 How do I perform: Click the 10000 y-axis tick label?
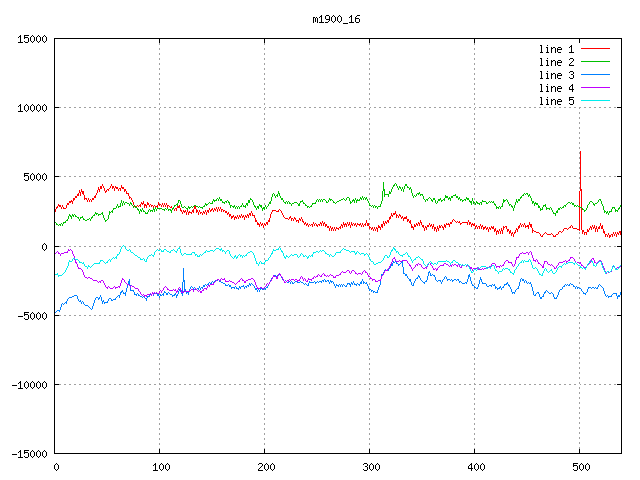point(32,108)
